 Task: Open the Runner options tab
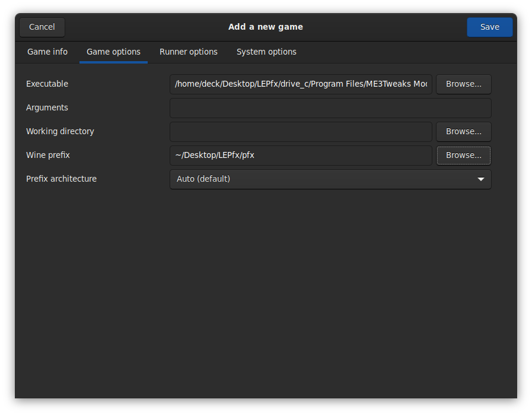click(x=189, y=52)
